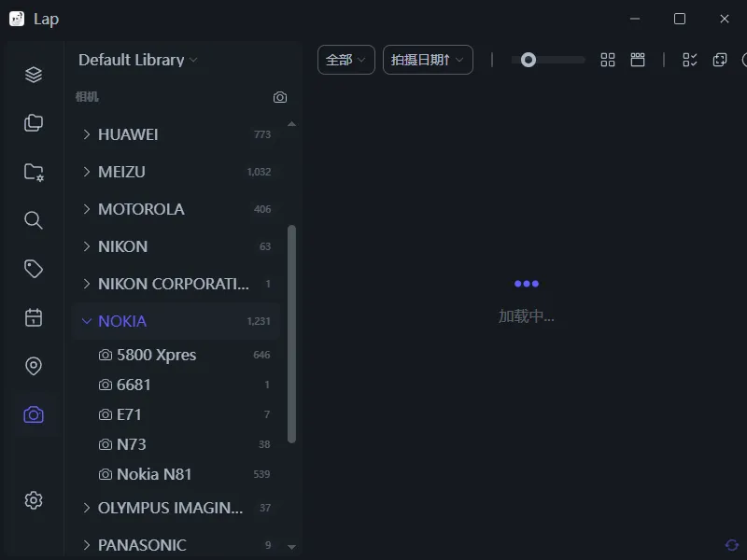The image size is (747, 560).
Task: Expand the NIKON CORPORATI... group
Action: [86, 284]
